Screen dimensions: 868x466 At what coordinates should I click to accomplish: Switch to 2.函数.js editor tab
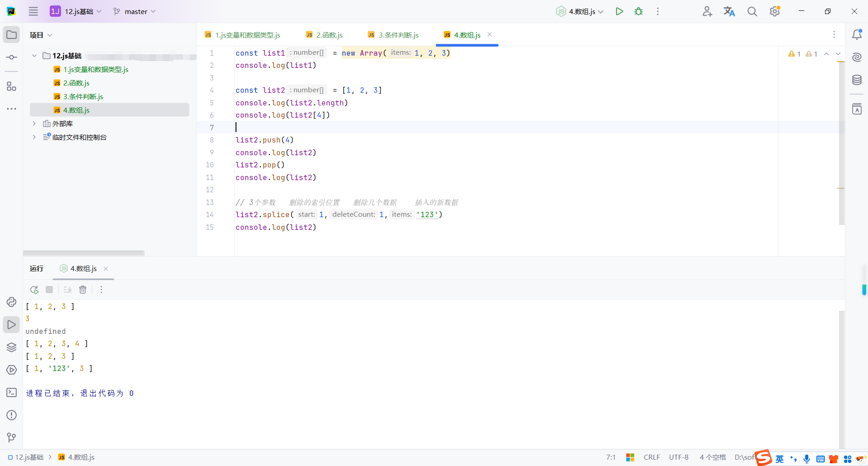(324, 35)
